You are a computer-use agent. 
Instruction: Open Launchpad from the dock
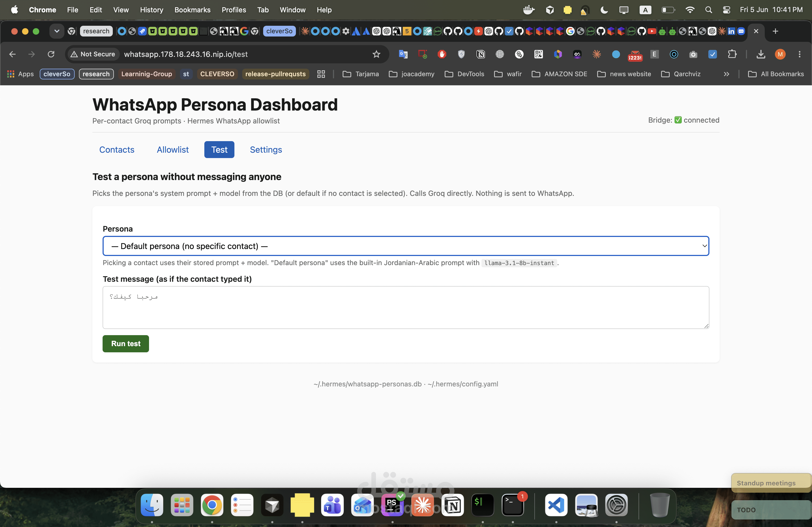click(182, 505)
